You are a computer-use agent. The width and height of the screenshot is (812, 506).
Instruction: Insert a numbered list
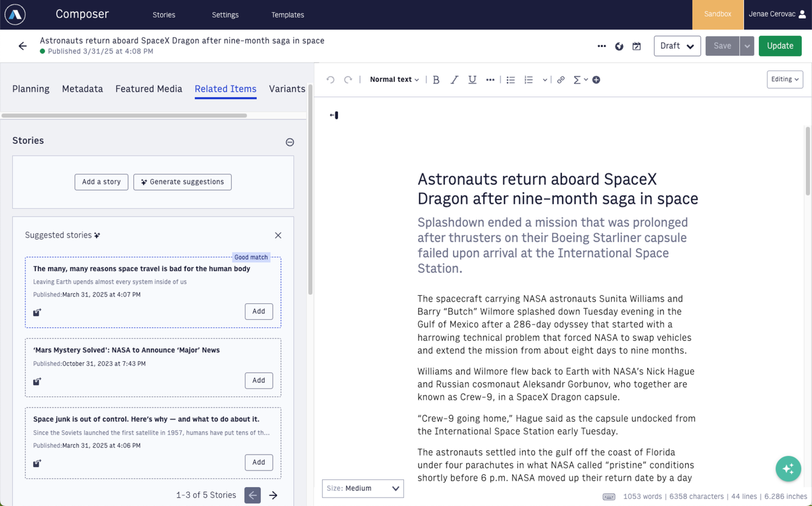pyautogui.click(x=528, y=79)
